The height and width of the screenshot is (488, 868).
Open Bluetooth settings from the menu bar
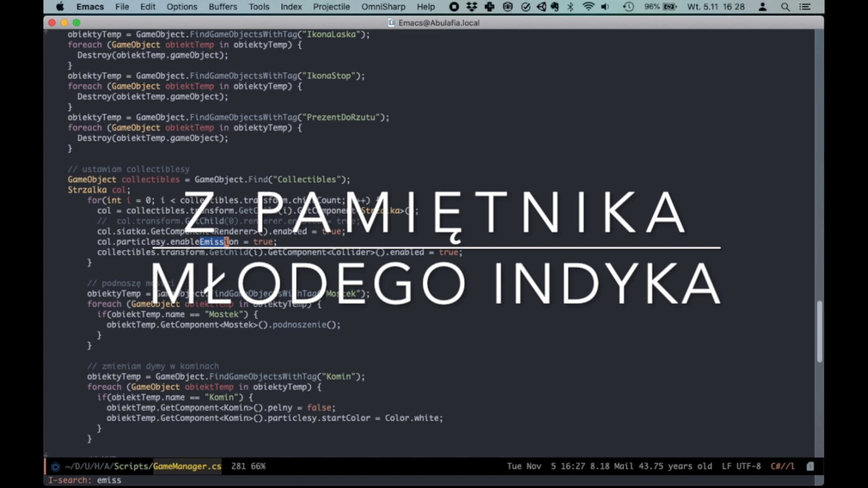click(571, 7)
